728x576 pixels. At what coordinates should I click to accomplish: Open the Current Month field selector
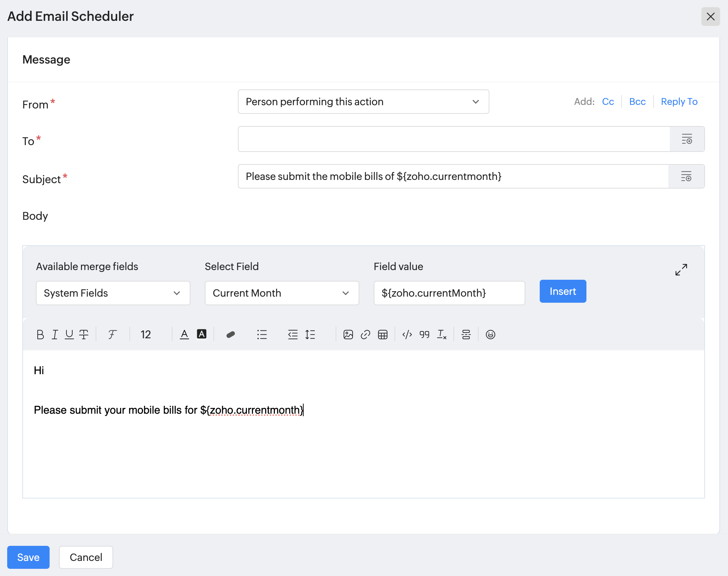282,293
